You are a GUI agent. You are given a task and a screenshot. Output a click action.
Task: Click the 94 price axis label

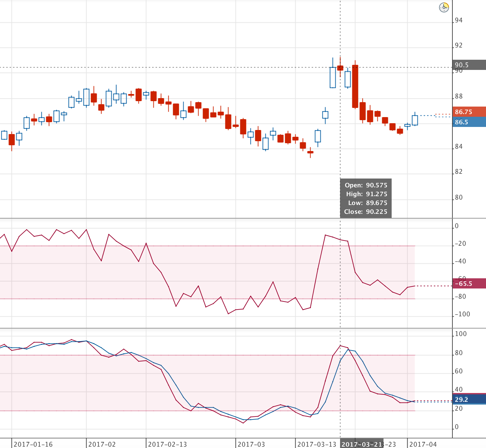(x=459, y=20)
